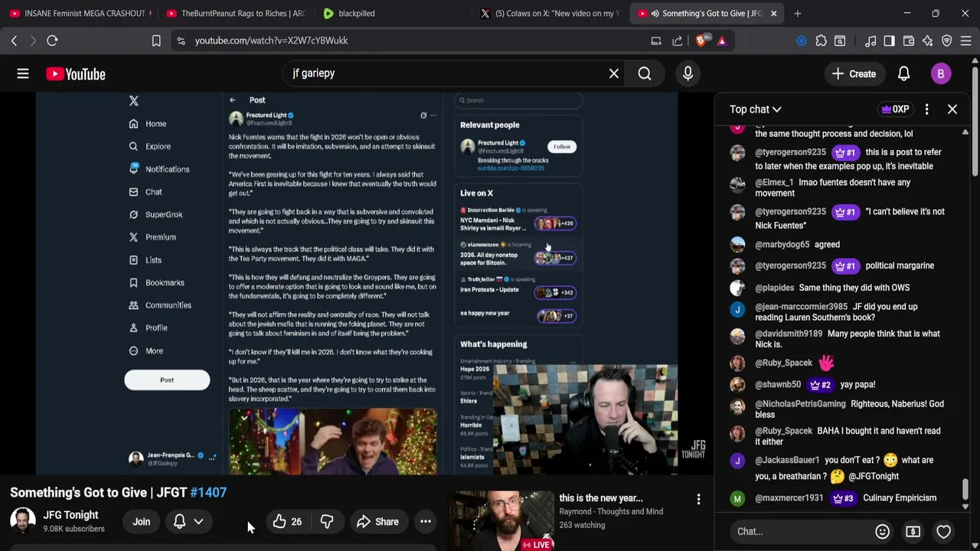Open the 0XP chat leaderboard badge

896,109
